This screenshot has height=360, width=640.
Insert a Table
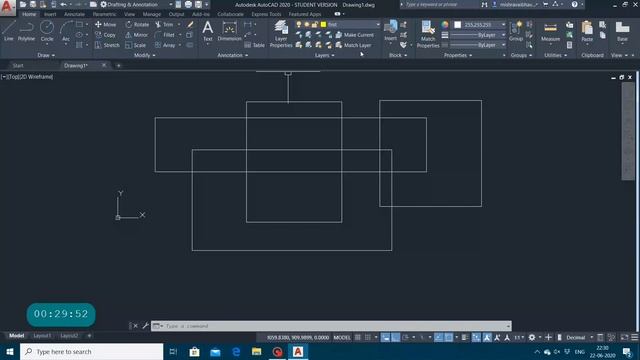tap(255, 45)
